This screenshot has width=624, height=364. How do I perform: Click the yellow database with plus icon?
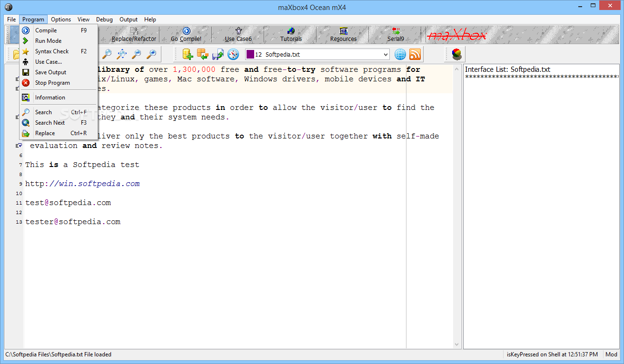coord(188,54)
